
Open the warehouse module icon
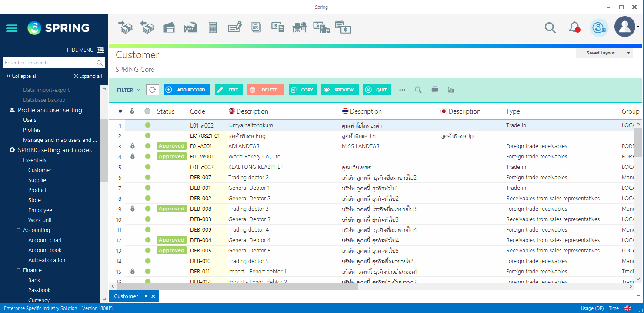pyautogui.click(x=169, y=27)
